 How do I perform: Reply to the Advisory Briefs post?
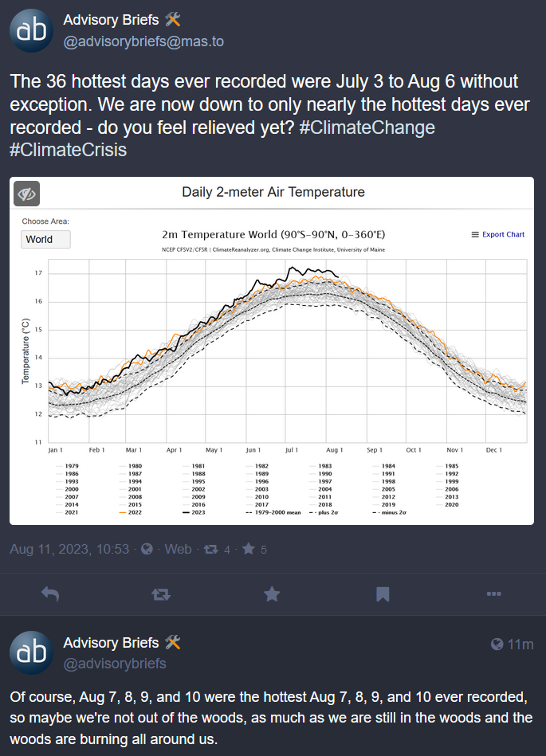tap(50, 593)
